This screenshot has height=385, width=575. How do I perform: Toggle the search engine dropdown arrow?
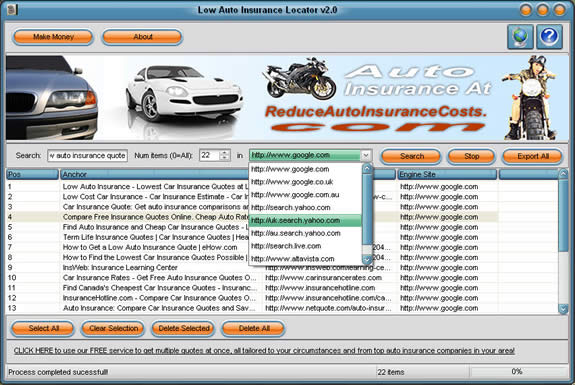(x=366, y=155)
